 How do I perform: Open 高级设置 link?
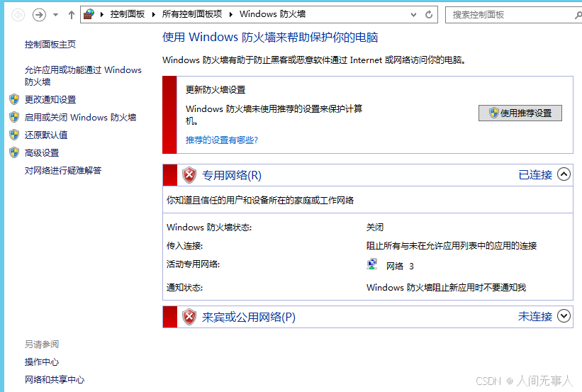click(x=42, y=152)
